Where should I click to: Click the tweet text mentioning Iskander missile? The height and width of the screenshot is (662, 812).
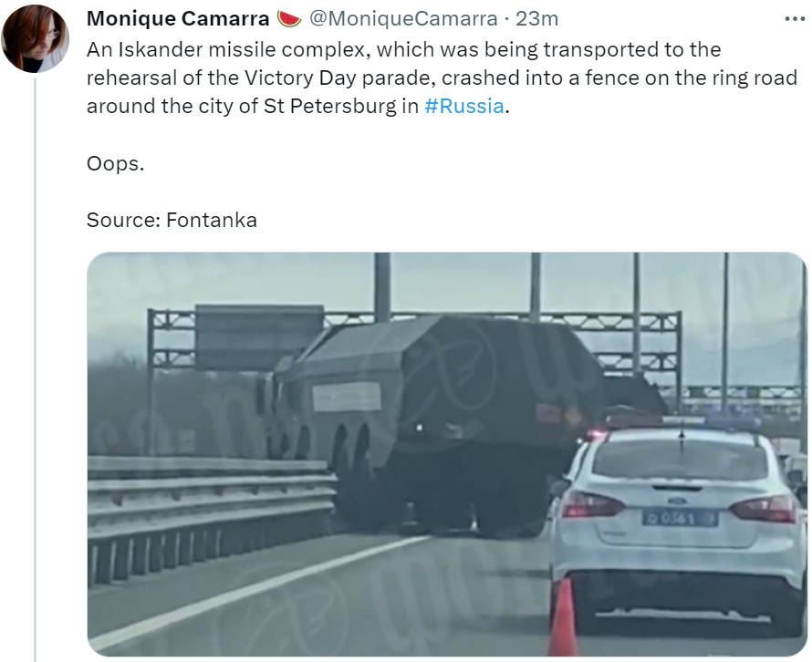pos(442,78)
